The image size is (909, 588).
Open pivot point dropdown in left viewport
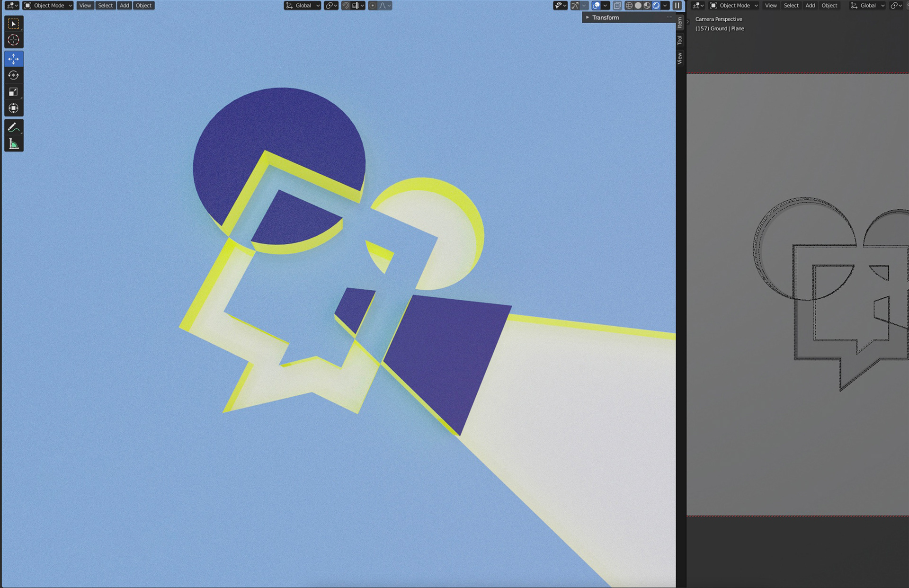[x=331, y=6]
